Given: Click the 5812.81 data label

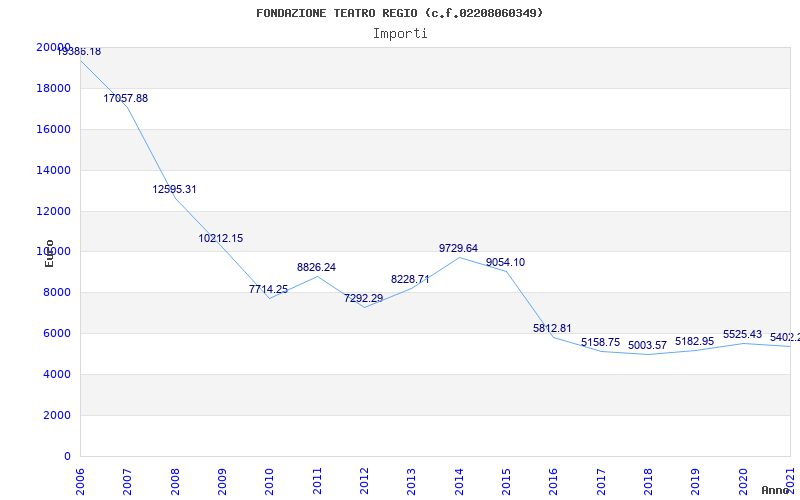Looking at the screenshot, I should (x=553, y=329).
